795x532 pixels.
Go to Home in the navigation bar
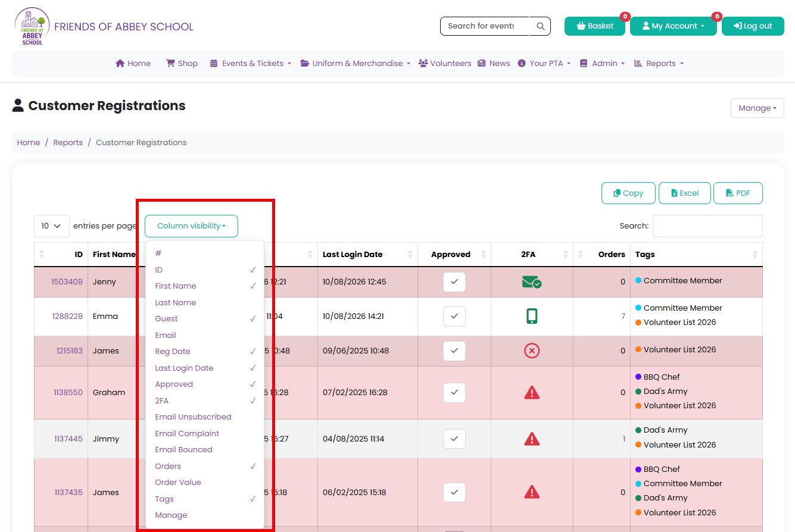tap(133, 64)
